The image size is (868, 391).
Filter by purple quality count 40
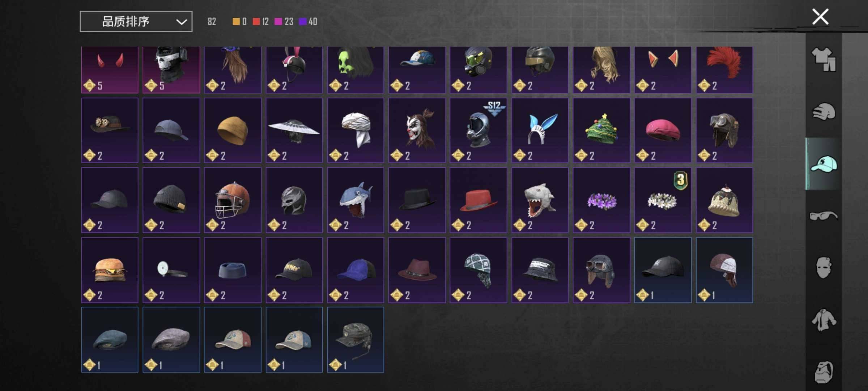coord(308,22)
